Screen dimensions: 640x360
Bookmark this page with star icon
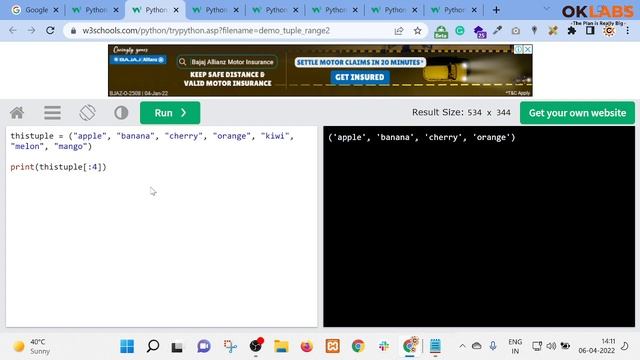coord(417,31)
